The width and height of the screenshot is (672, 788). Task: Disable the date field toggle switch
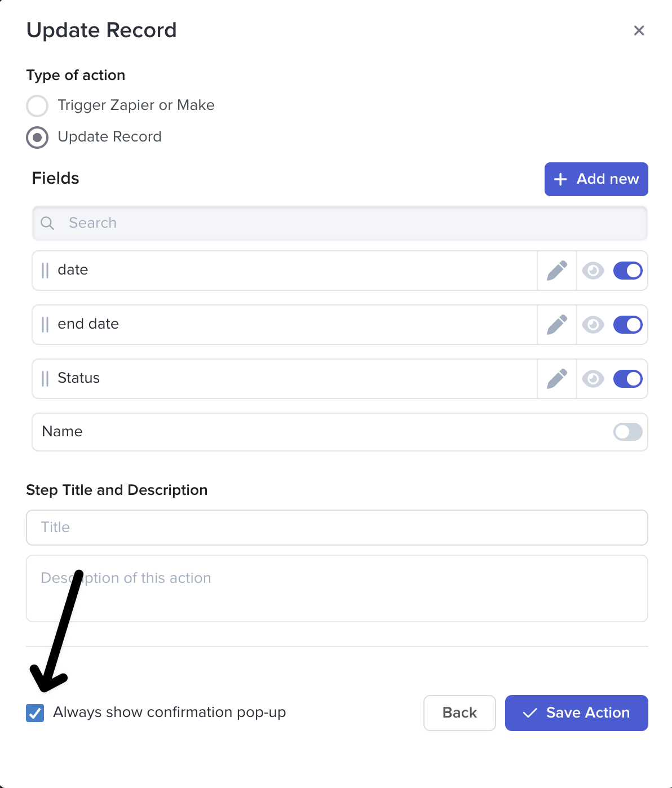tap(627, 271)
